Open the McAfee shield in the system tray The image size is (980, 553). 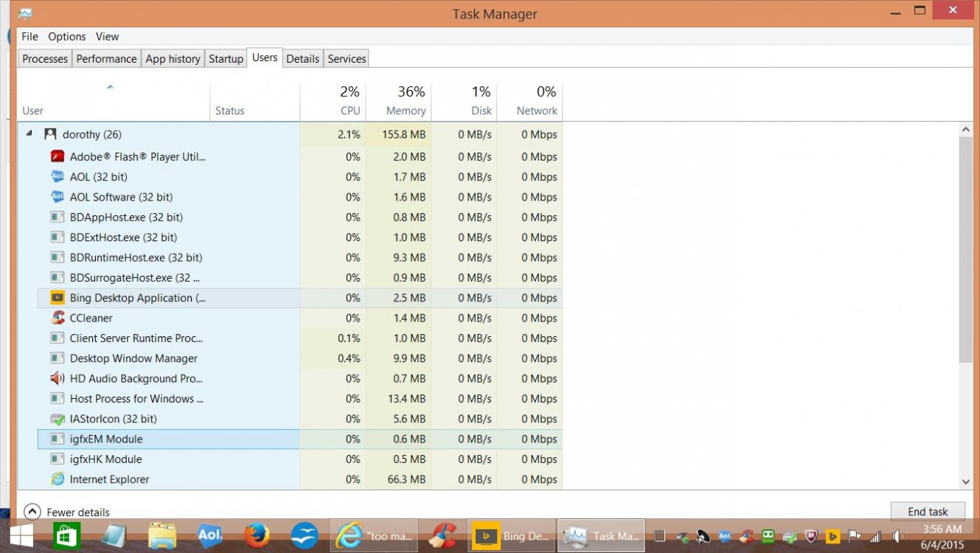click(811, 537)
